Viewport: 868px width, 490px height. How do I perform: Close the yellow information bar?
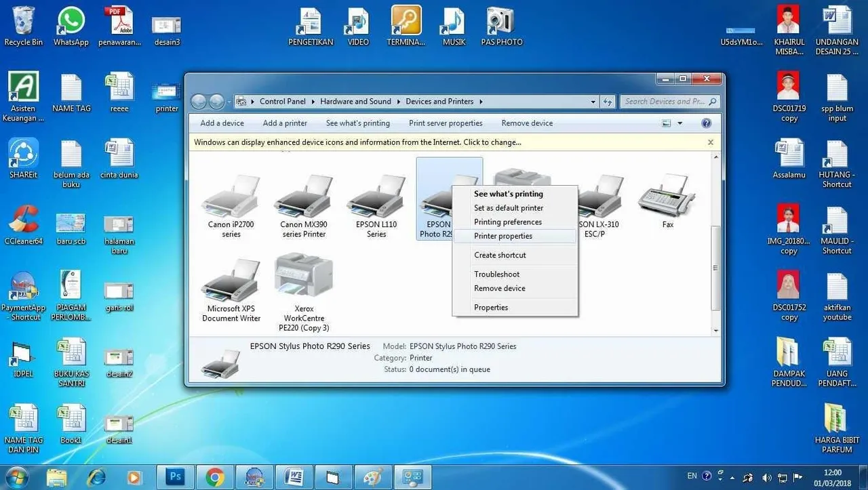[711, 142]
